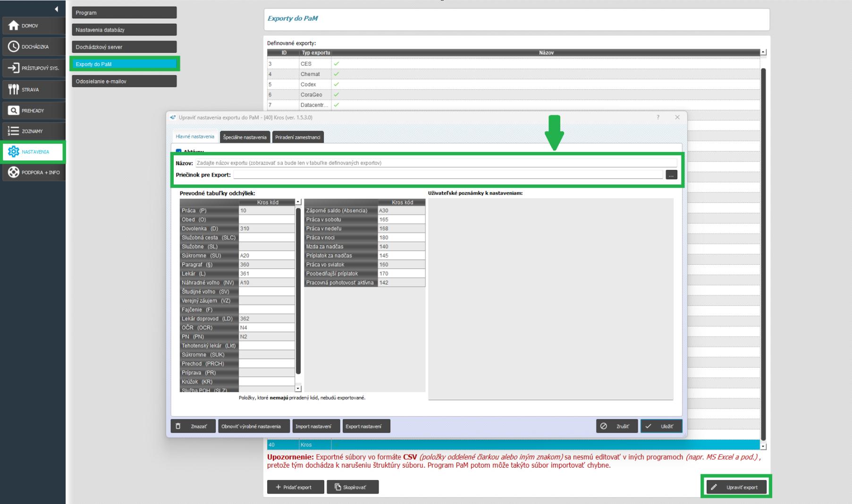Open Podpora + Info lifebuoy icon
Viewport: 852px width, 504px height.
(14, 172)
